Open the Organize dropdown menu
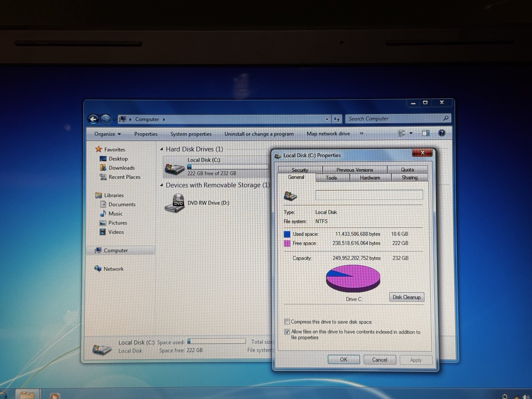Viewport: 532px width, 399px height. coord(107,134)
